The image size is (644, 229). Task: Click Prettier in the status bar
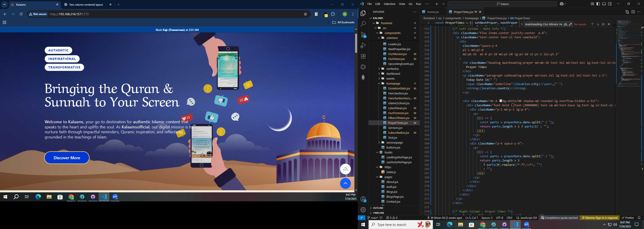627,218
